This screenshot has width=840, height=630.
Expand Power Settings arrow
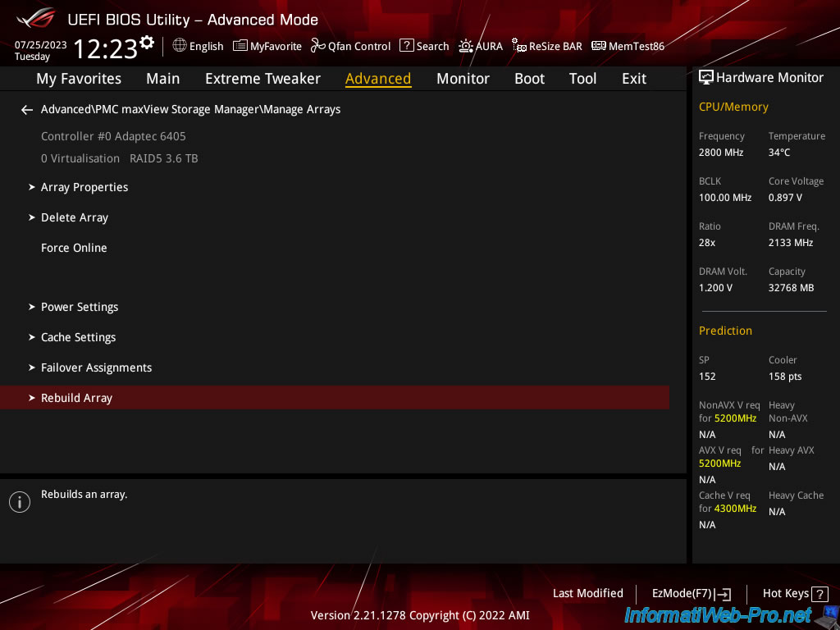[x=32, y=307]
